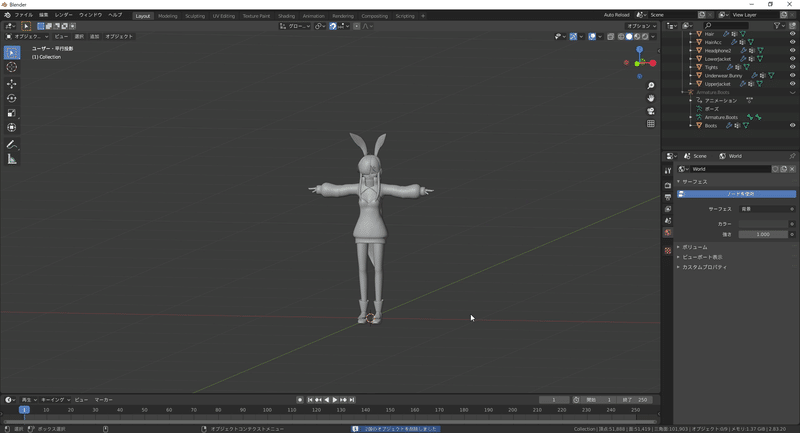Image resolution: width=800 pixels, height=433 pixels.
Task: Click the 強さ (Strength) 1.000 value slider
Action: coord(762,234)
